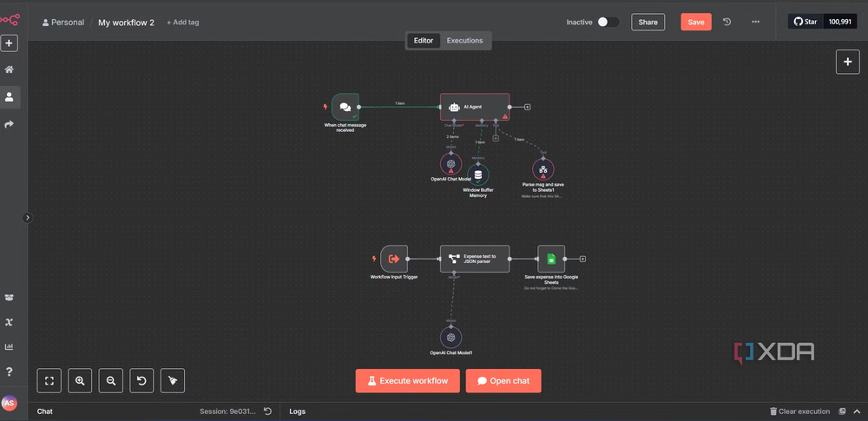Screen dimensions: 868x421
Task: Click the AS user avatar
Action: click(x=9, y=404)
